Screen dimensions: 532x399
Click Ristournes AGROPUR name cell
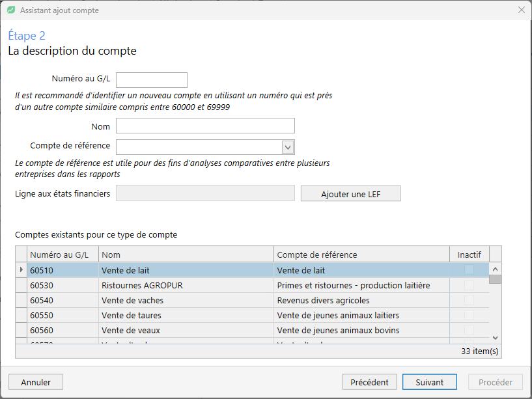186,285
